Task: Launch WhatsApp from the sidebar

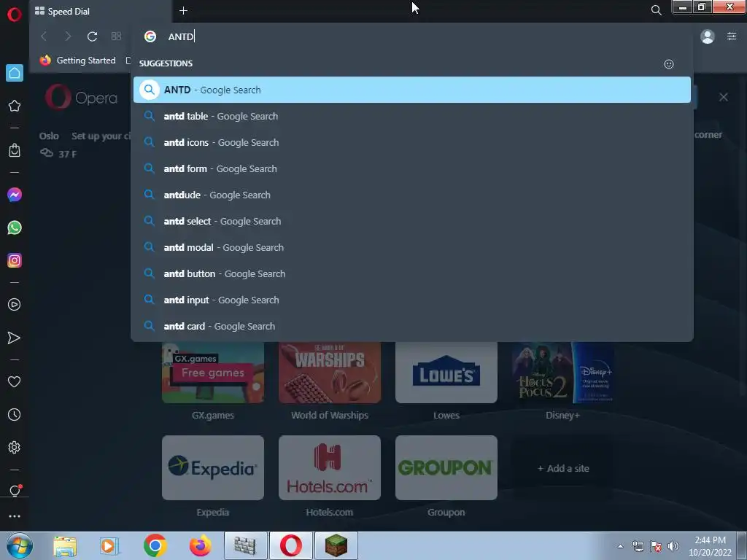Action: pyautogui.click(x=15, y=227)
